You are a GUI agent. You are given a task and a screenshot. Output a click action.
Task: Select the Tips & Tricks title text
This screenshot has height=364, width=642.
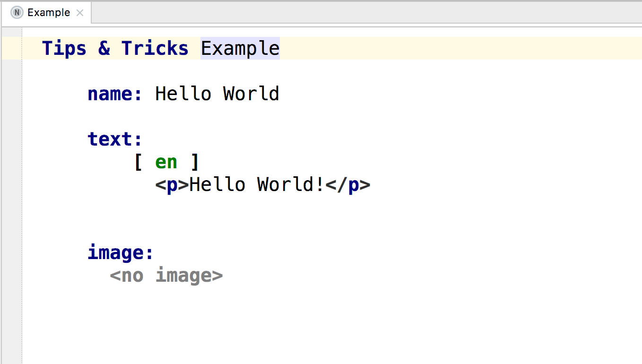[x=115, y=47]
